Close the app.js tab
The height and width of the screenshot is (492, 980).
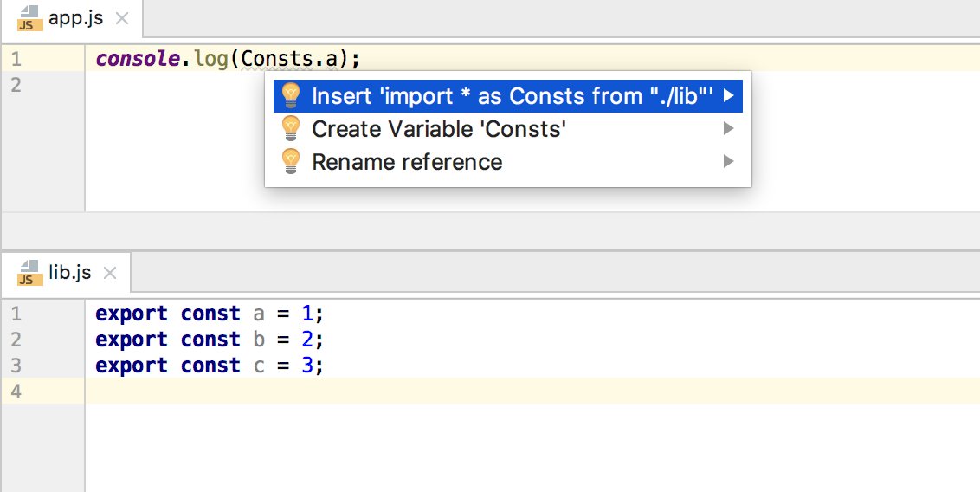click(122, 19)
